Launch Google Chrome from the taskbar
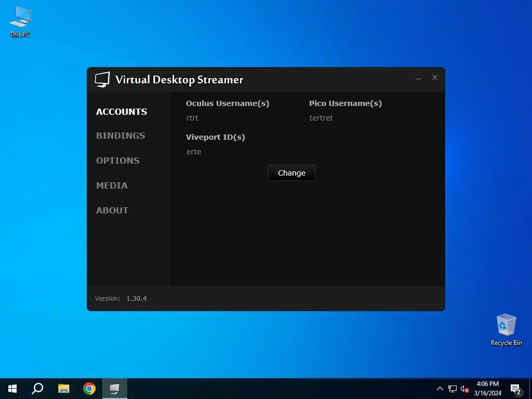 pyautogui.click(x=89, y=389)
